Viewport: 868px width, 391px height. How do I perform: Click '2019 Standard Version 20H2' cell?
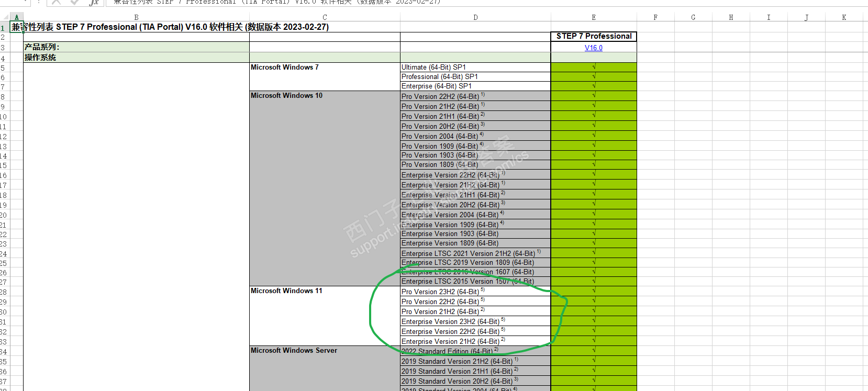pyautogui.click(x=475, y=381)
